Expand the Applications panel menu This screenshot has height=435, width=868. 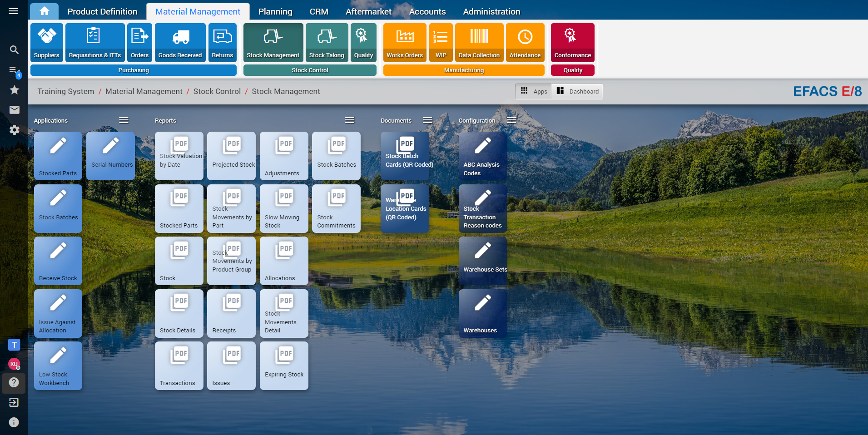click(123, 120)
